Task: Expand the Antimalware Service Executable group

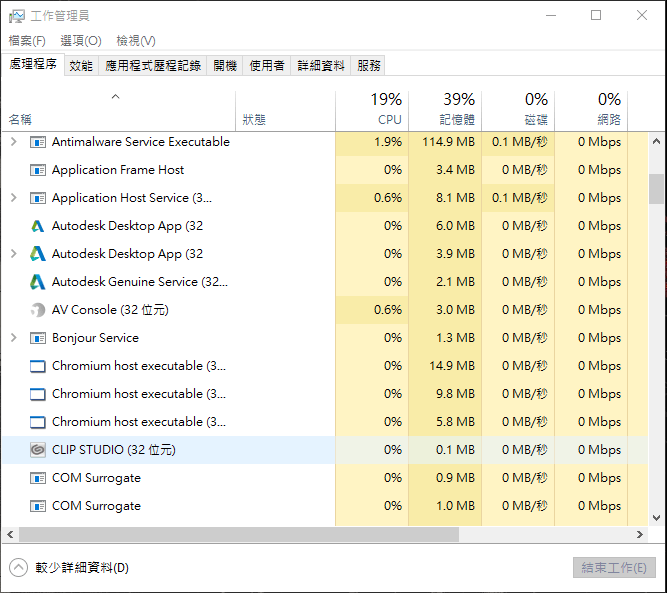Action: click(13, 142)
